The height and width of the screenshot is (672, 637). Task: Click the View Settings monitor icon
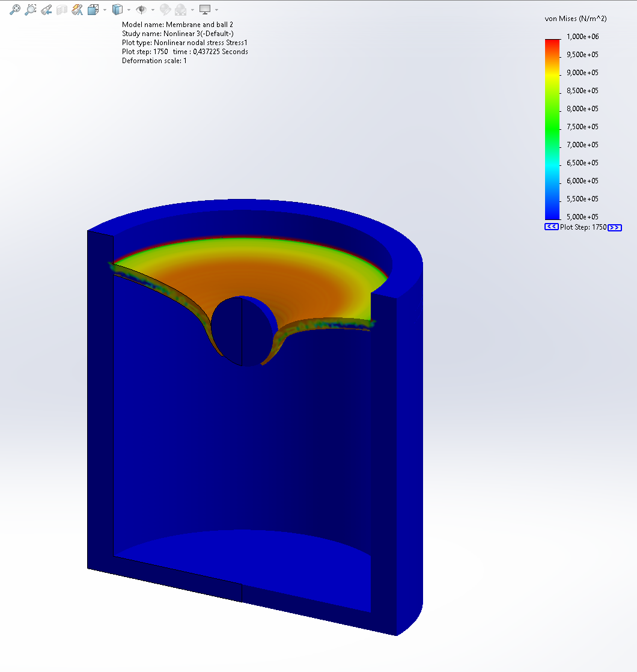click(205, 10)
